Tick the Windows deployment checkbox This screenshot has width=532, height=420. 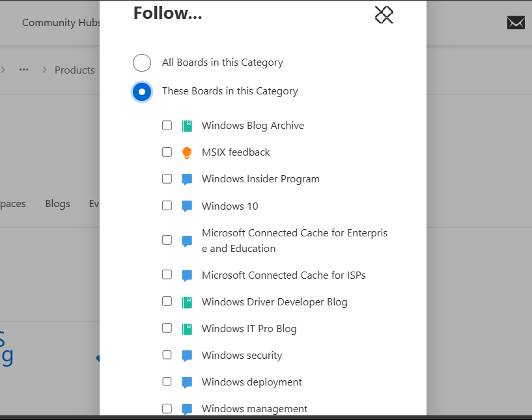pos(167,382)
